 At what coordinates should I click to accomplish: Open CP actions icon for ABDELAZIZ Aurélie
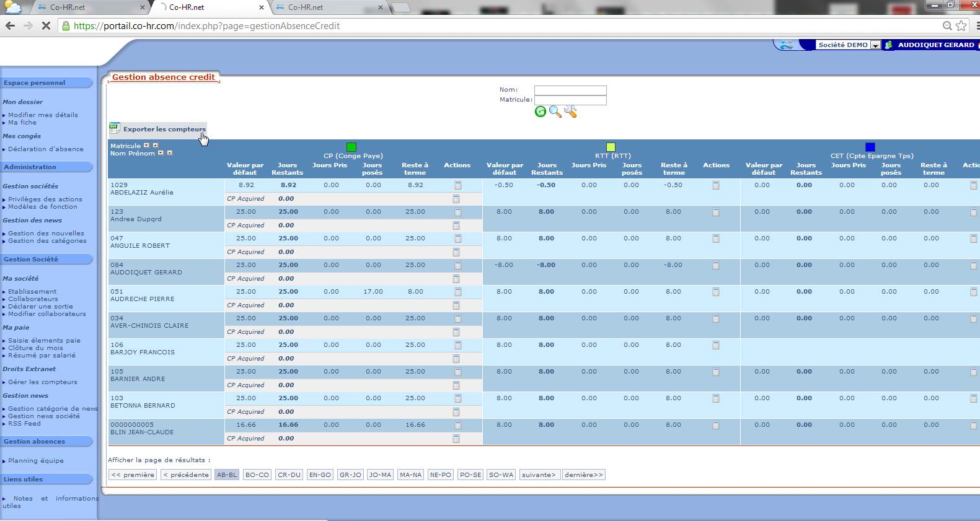(x=457, y=186)
